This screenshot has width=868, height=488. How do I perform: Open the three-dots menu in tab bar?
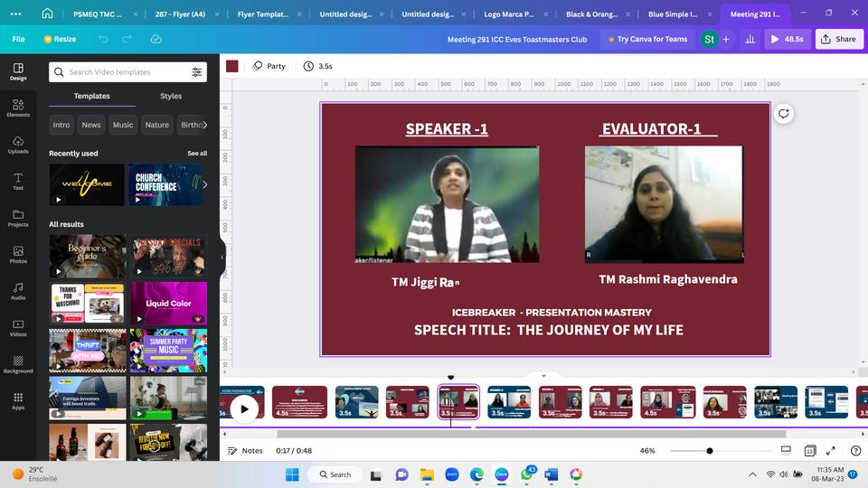pos(15,14)
